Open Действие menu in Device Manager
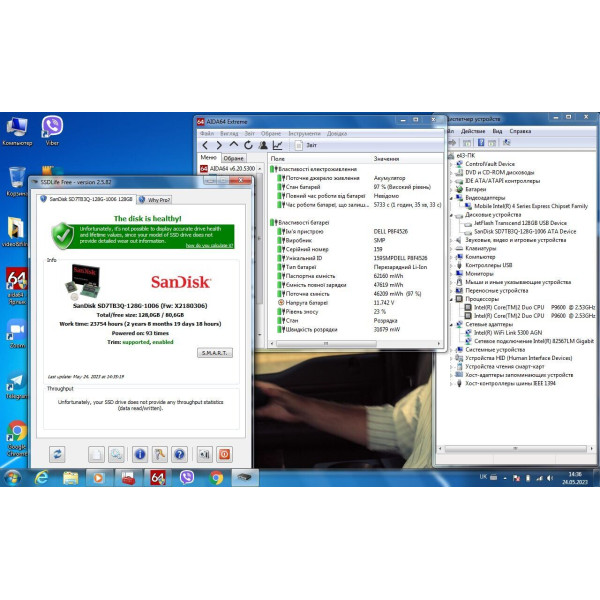This screenshot has height=600, width=600. (x=473, y=131)
